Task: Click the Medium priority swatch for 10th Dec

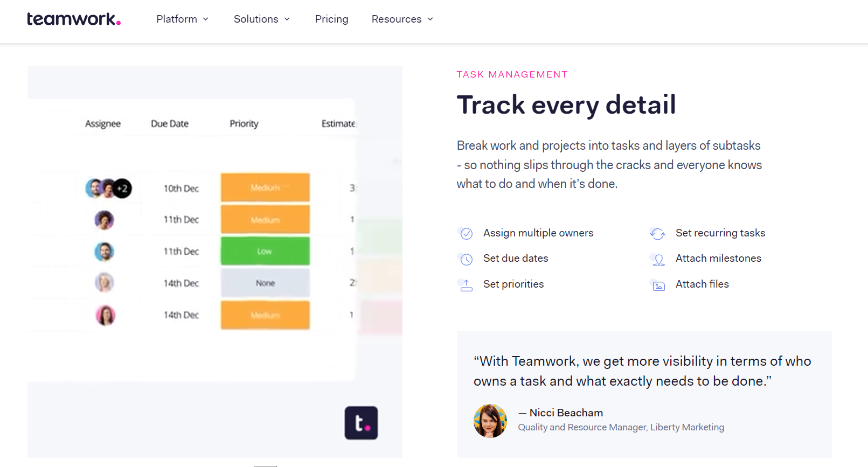Action: [265, 187]
